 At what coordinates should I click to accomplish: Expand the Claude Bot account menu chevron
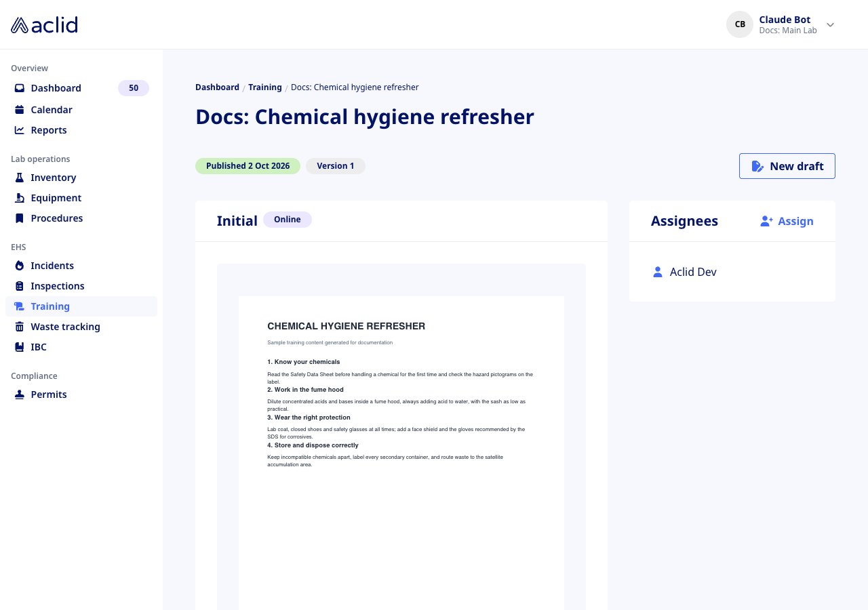coord(830,25)
